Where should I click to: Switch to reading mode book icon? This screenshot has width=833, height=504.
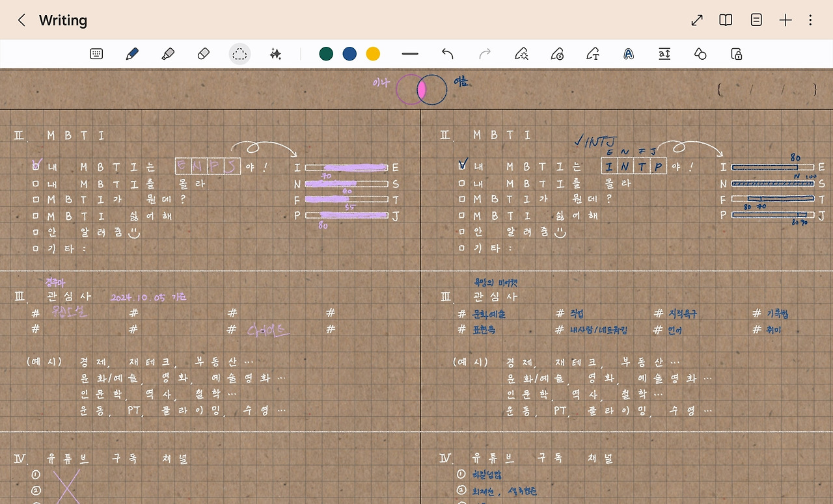(726, 20)
